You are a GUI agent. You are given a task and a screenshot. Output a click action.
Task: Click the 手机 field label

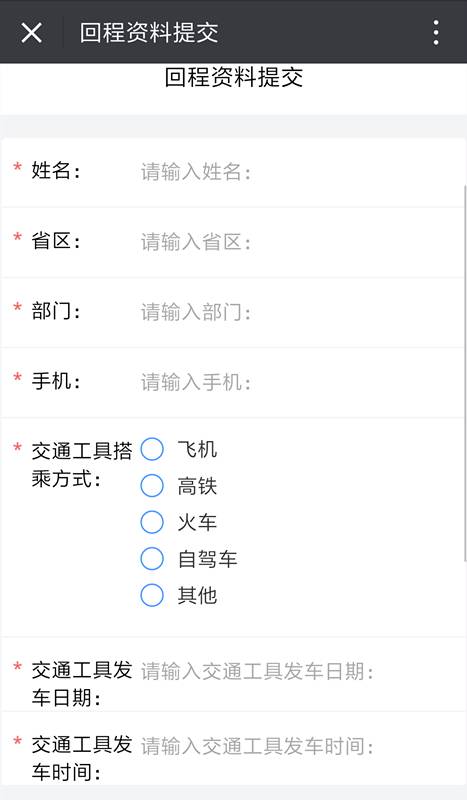click(56, 381)
